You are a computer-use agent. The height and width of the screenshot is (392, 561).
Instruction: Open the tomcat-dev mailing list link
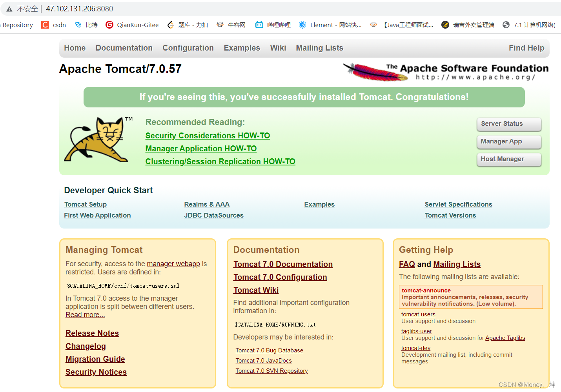(416, 348)
